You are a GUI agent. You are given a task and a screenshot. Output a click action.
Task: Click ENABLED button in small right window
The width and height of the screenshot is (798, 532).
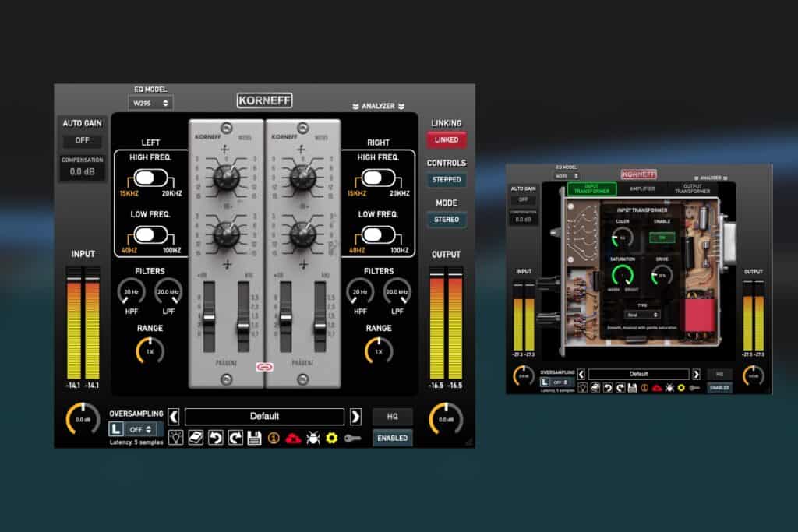coord(719,388)
